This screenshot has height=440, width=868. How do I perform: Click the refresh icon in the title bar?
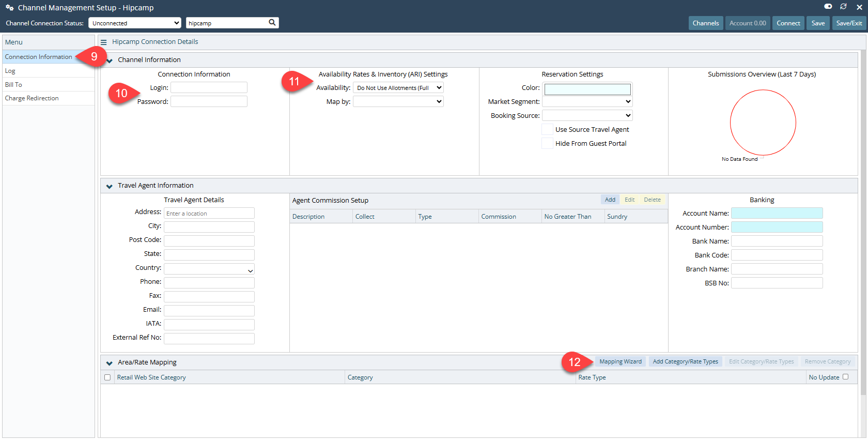tap(843, 6)
